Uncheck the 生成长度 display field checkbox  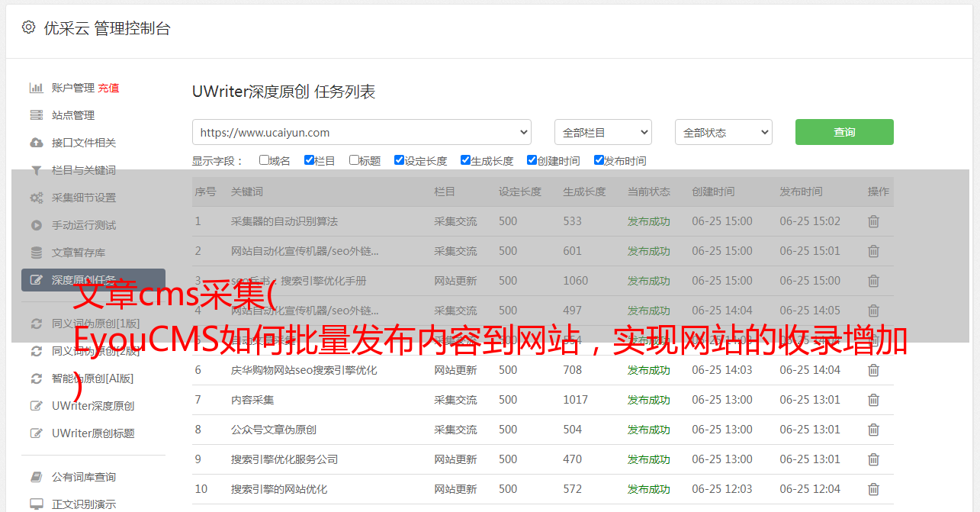click(x=465, y=160)
